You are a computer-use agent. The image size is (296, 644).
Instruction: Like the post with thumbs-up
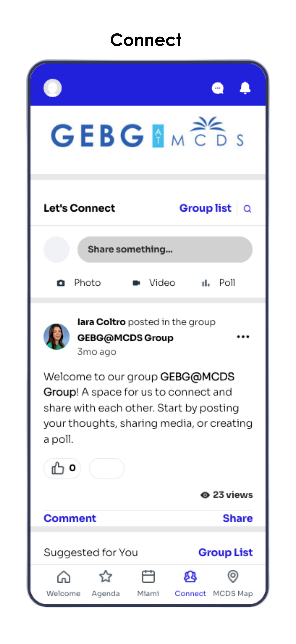pyautogui.click(x=62, y=468)
